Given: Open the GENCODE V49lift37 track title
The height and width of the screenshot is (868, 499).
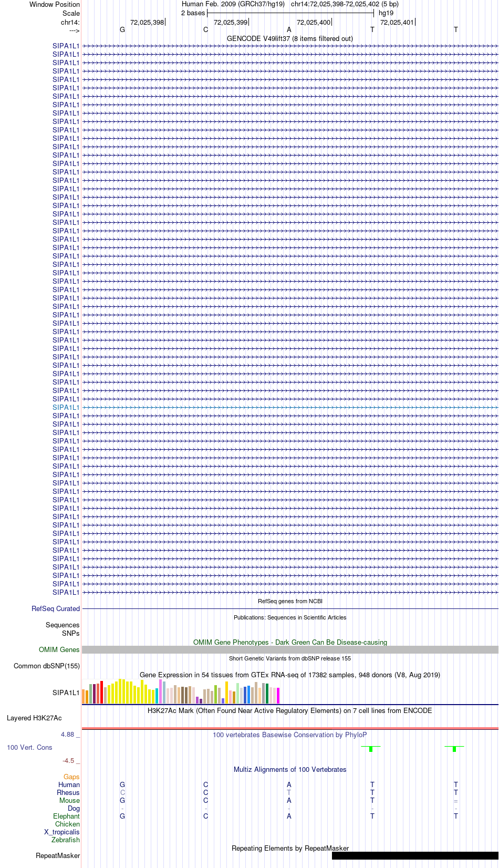Looking at the screenshot, I should tap(290, 38).
